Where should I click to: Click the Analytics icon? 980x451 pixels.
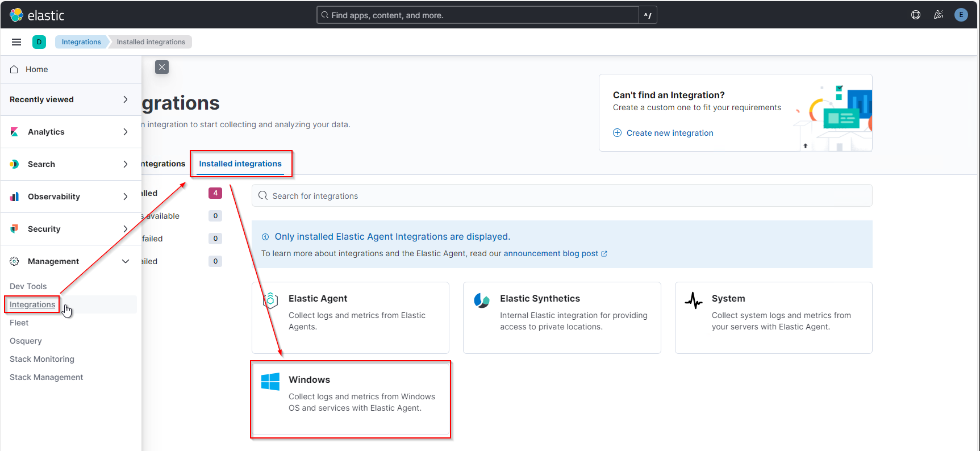[x=14, y=132]
